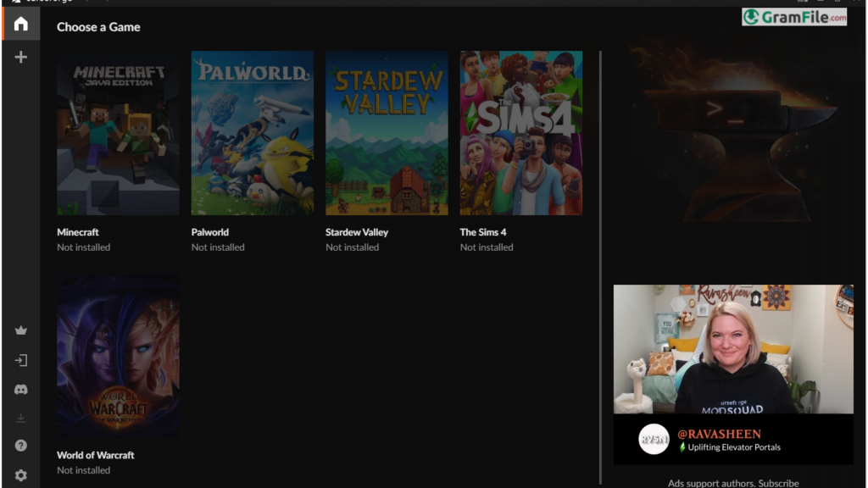Click Not installed status under The Sims 4

(x=487, y=247)
